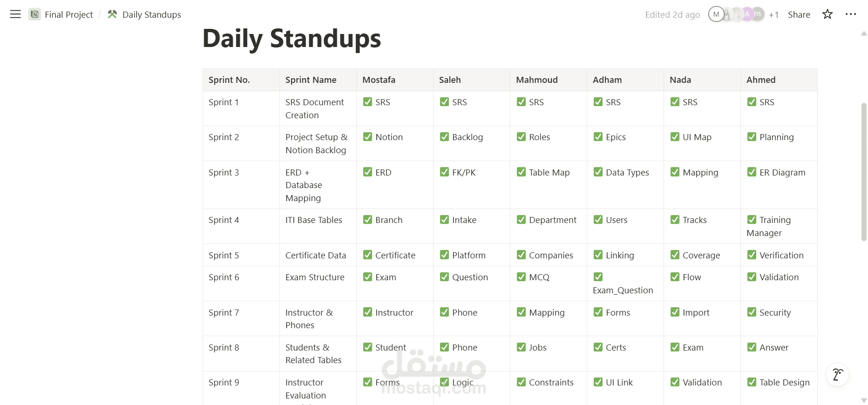Click the Share button
The width and height of the screenshot is (868, 405).
tap(799, 14)
